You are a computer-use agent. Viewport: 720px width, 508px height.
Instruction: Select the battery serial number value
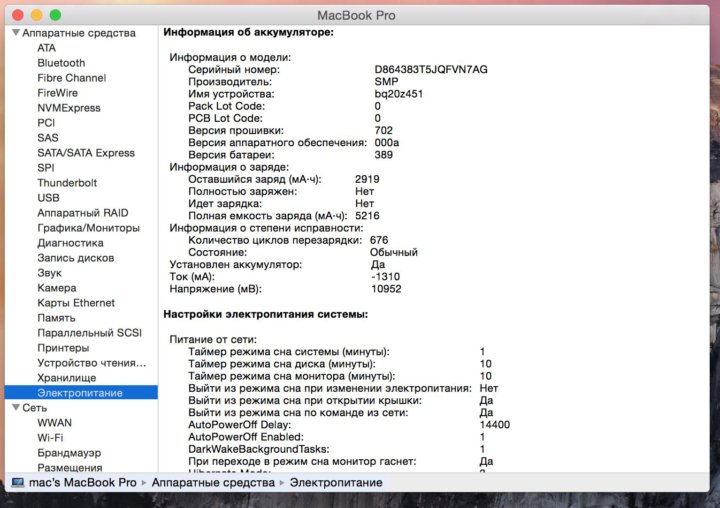pos(431,70)
